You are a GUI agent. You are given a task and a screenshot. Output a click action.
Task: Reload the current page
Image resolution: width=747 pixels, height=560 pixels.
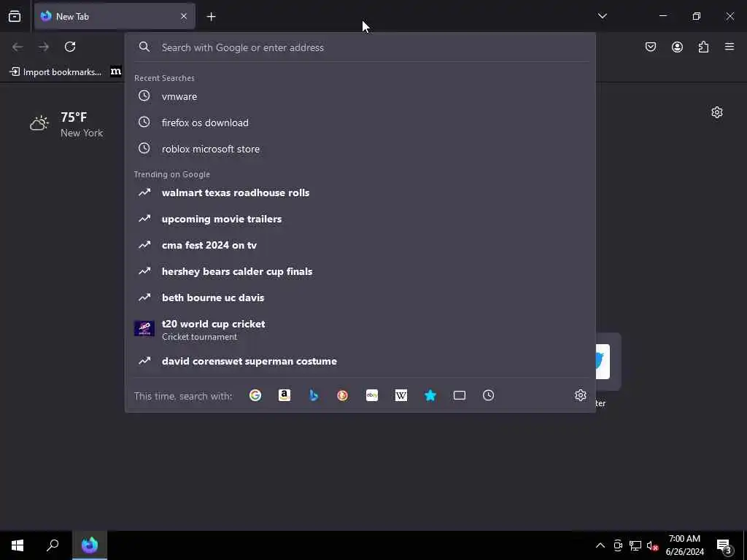click(70, 47)
